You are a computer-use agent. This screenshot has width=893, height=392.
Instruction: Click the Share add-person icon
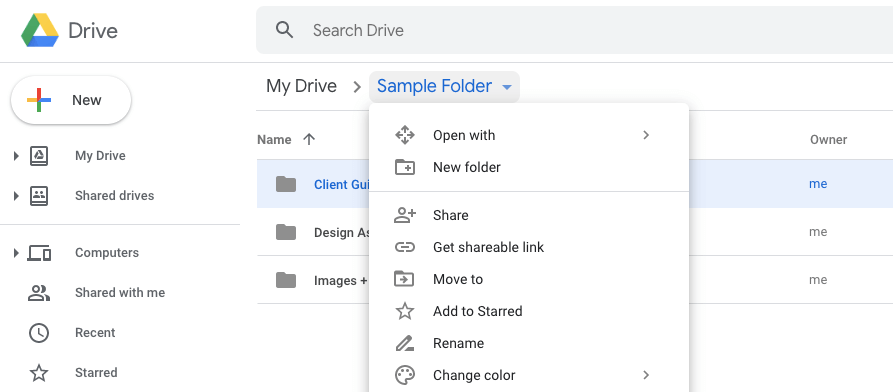click(x=405, y=215)
